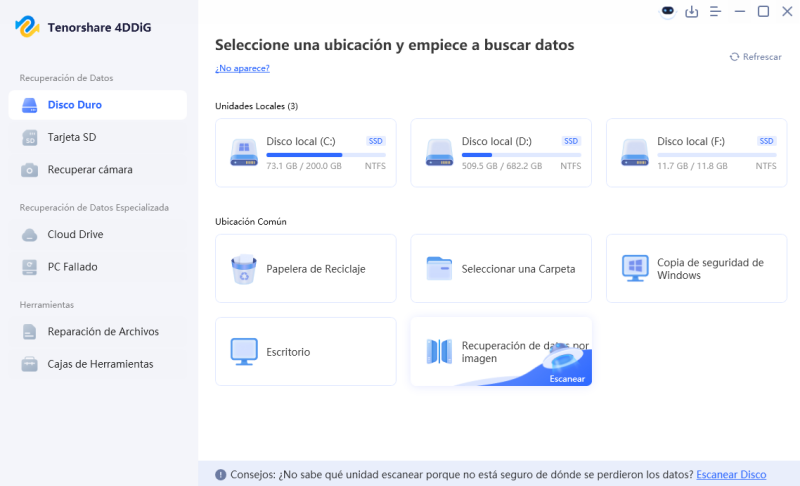Open Cajas de Herramientas section

(x=97, y=364)
